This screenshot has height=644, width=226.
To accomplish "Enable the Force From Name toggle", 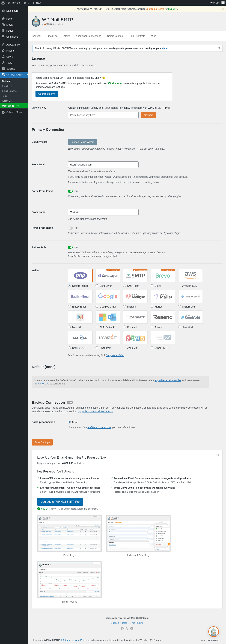I will point(70,228).
